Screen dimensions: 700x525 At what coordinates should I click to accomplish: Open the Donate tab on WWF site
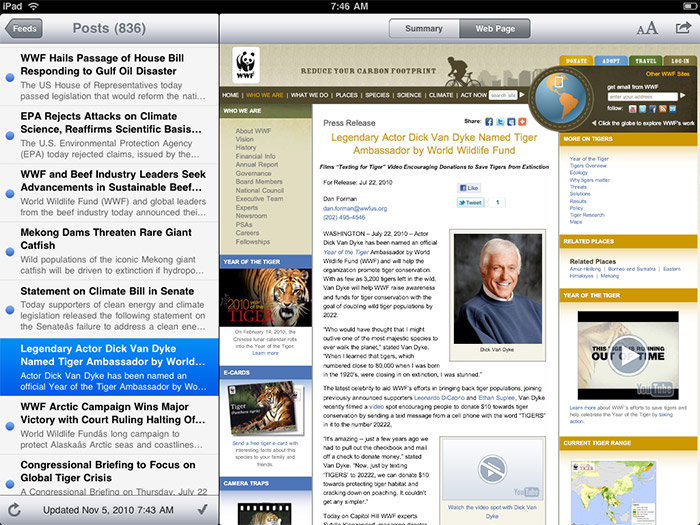click(577, 61)
